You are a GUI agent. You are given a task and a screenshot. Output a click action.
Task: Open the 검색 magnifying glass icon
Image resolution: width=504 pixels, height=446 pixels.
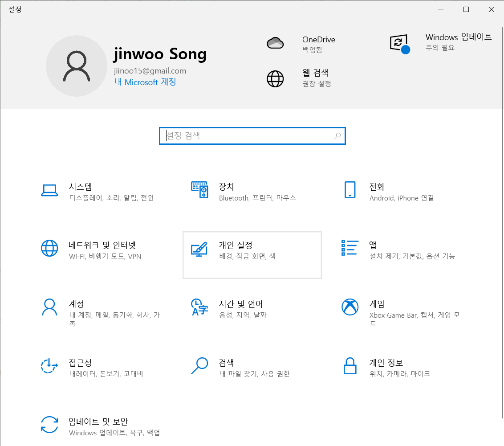pyautogui.click(x=199, y=366)
